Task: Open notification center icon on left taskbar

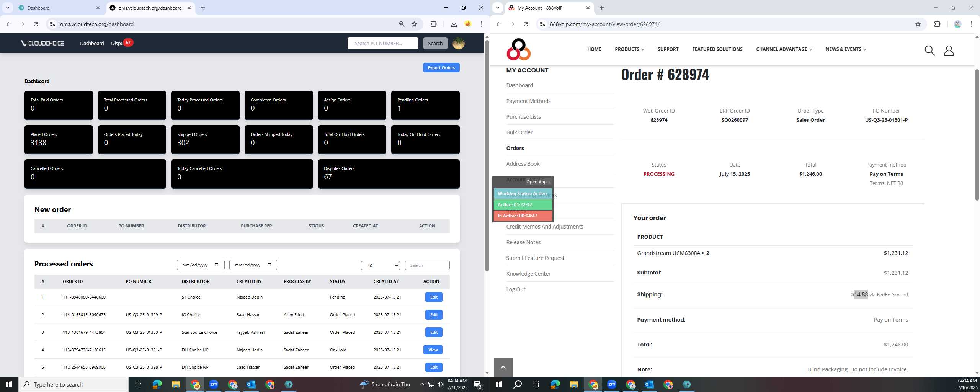Action: 478,384
